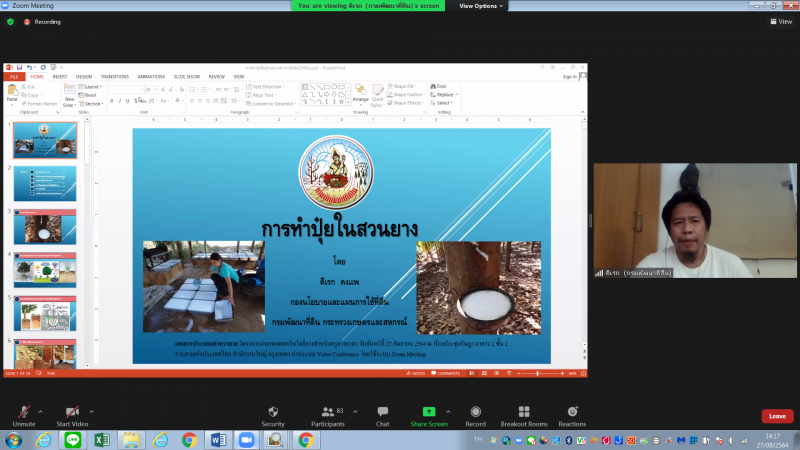Open the Participants panel
Image resolution: width=800 pixels, height=450 pixels.
click(327, 413)
